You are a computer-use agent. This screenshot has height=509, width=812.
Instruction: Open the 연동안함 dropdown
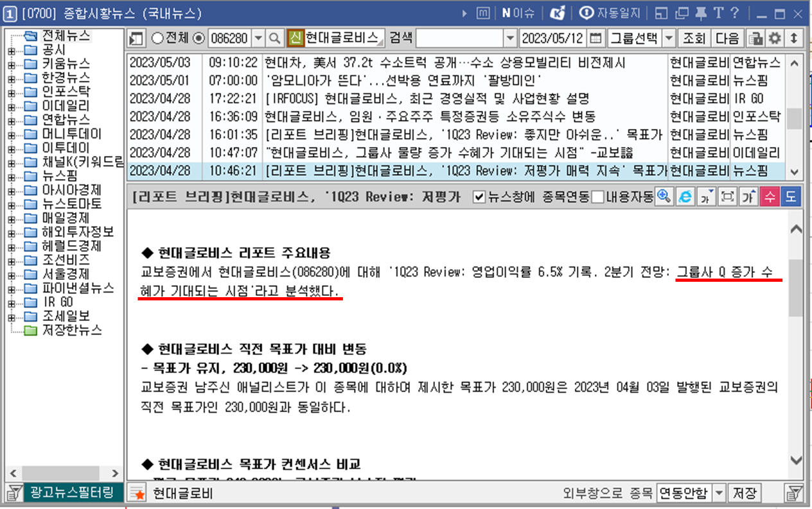tap(719, 493)
